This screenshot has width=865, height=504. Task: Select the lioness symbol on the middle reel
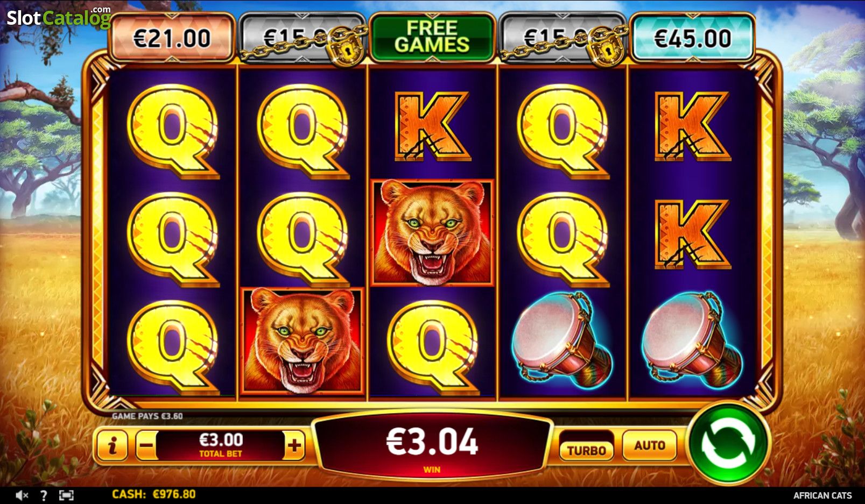[x=432, y=232]
